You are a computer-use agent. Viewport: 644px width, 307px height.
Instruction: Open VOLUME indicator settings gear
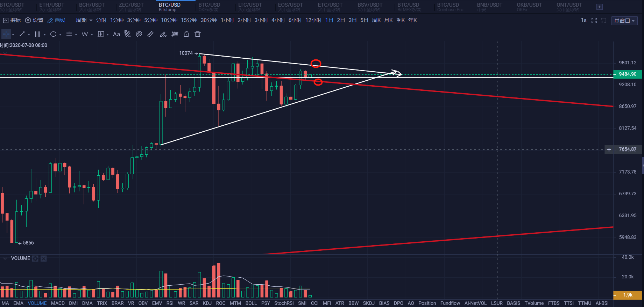click(x=35, y=258)
